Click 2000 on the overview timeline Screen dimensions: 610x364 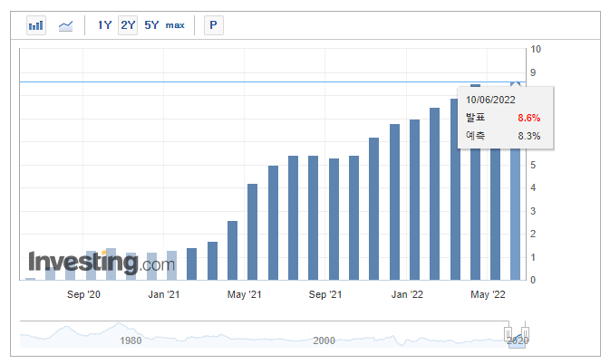(324, 340)
